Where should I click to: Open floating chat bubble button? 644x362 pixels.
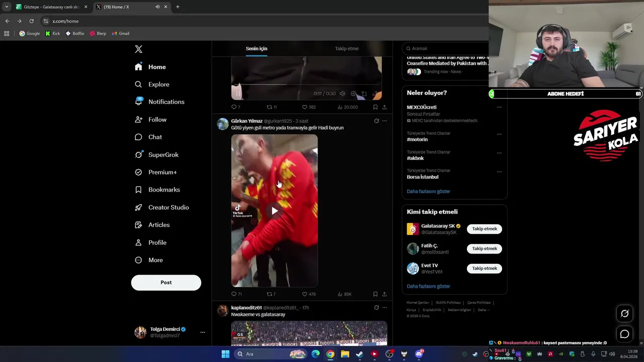click(624, 334)
